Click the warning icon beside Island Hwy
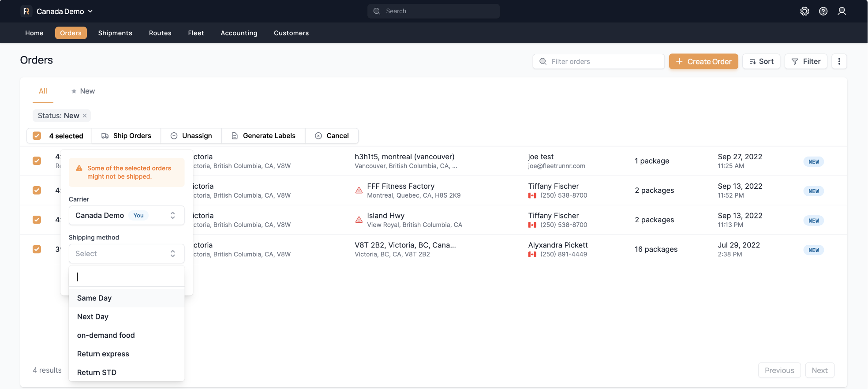This screenshot has width=868, height=389. pyautogui.click(x=359, y=220)
